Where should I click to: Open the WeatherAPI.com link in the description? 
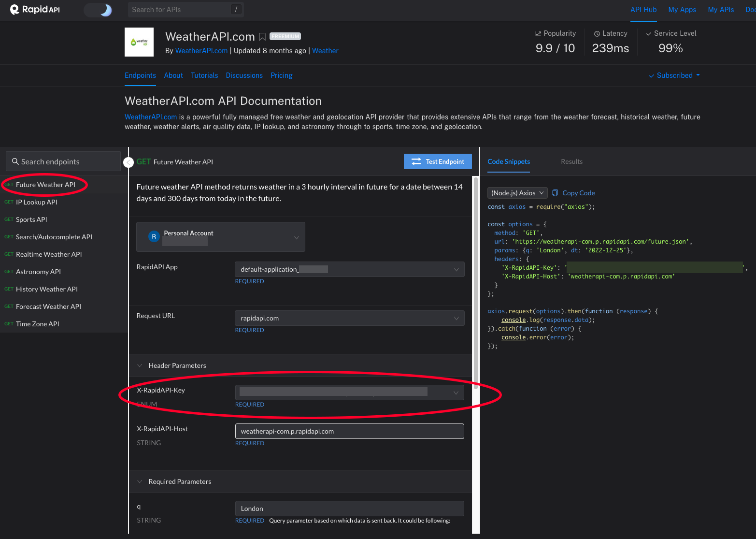coord(150,117)
